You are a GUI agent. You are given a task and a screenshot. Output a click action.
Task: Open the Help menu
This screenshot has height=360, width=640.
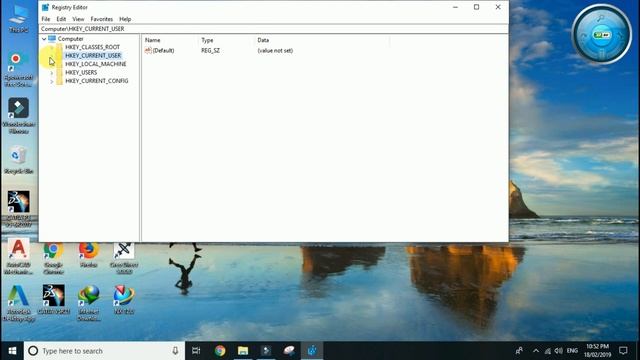coord(125,19)
